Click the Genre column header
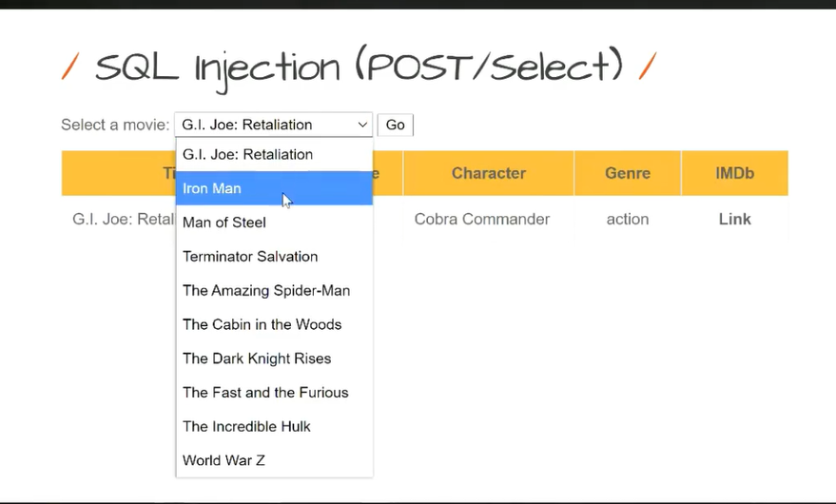Image resolution: width=836 pixels, height=504 pixels. (628, 173)
